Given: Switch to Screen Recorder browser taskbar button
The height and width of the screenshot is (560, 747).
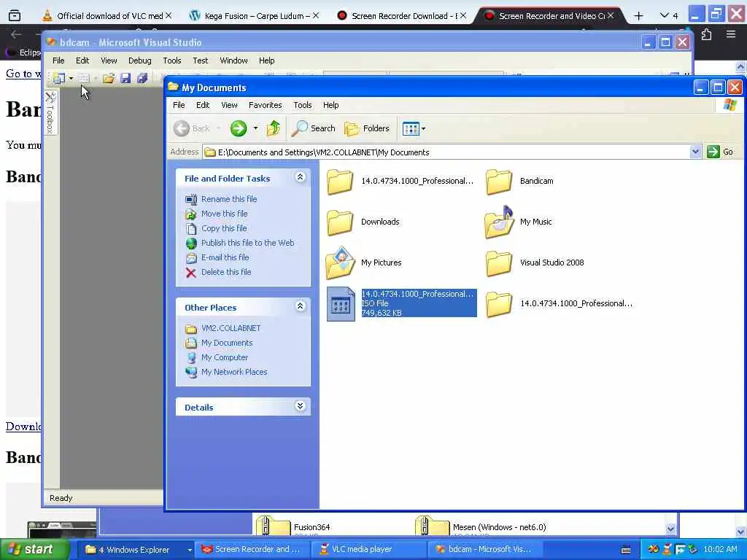Looking at the screenshot, I should [252, 550].
